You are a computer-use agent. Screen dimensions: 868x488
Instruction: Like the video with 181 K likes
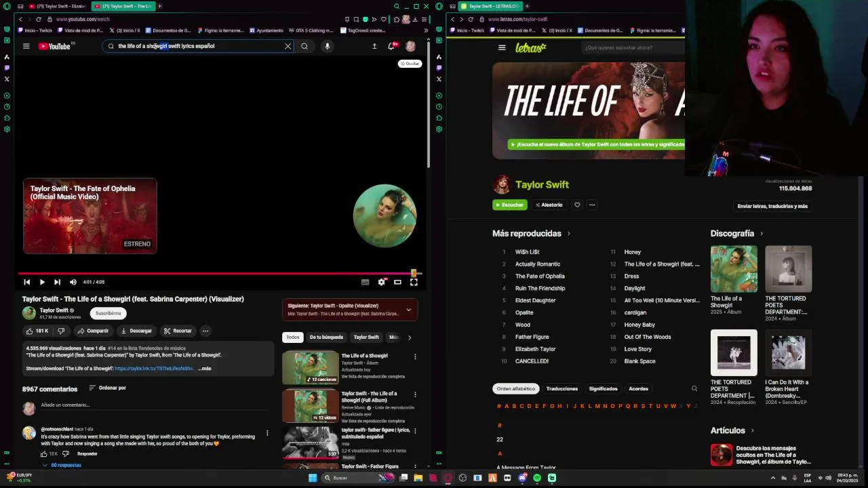click(x=37, y=331)
